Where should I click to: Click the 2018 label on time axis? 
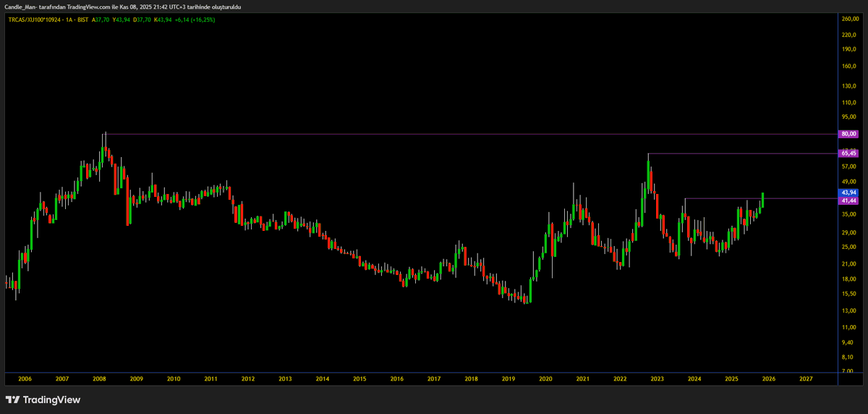coord(472,379)
